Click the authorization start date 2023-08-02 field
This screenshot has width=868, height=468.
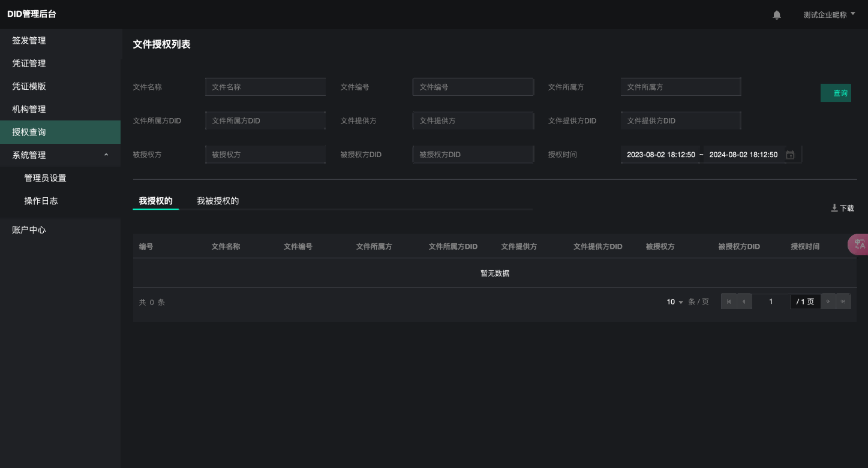660,155
